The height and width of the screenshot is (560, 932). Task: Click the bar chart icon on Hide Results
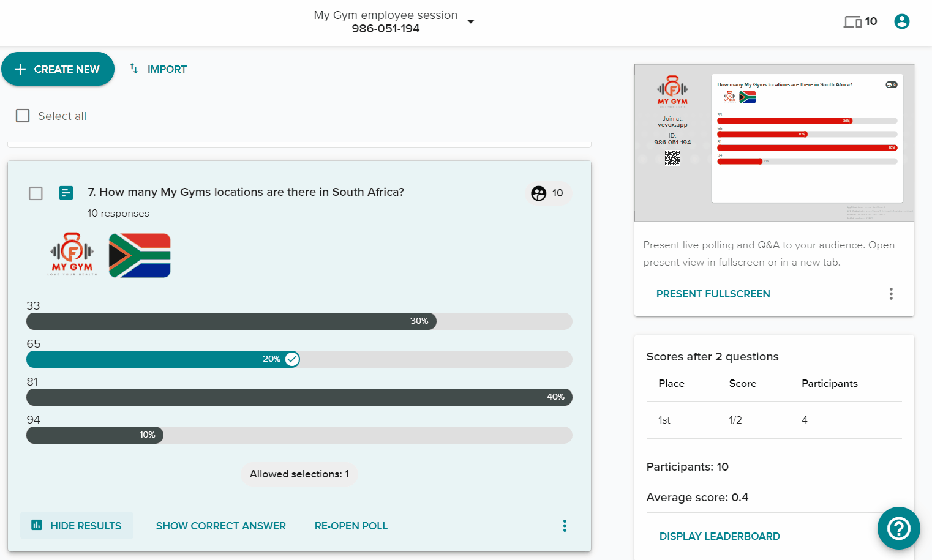36,525
